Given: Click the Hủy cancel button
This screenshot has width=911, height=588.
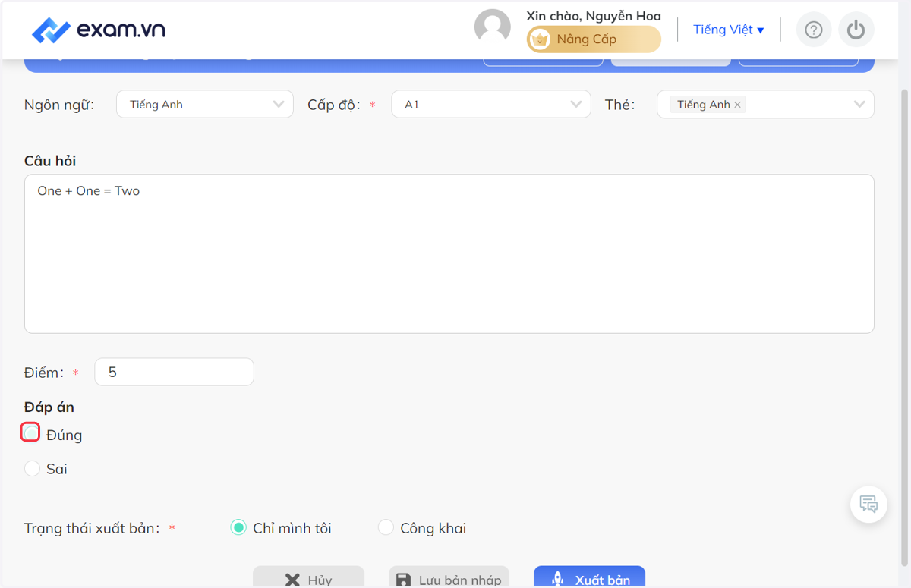Looking at the screenshot, I should 308,577.
